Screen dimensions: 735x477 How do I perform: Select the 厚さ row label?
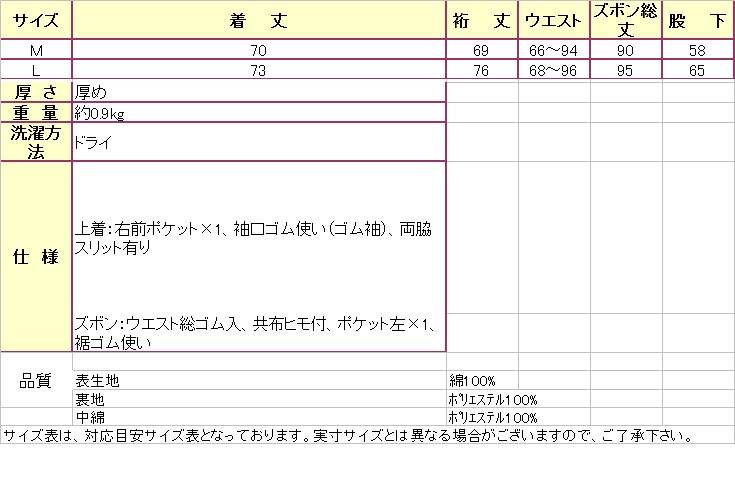click(x=36, y=91)
